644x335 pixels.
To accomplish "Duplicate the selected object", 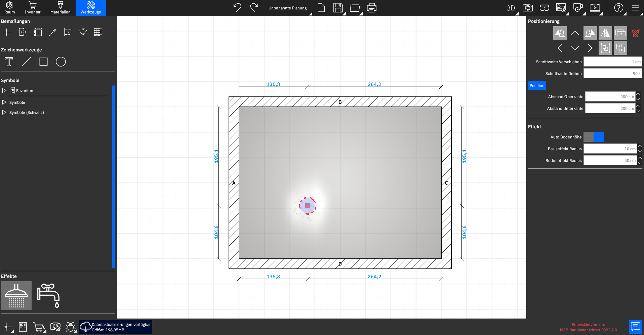I will click(x=620, y=33).
